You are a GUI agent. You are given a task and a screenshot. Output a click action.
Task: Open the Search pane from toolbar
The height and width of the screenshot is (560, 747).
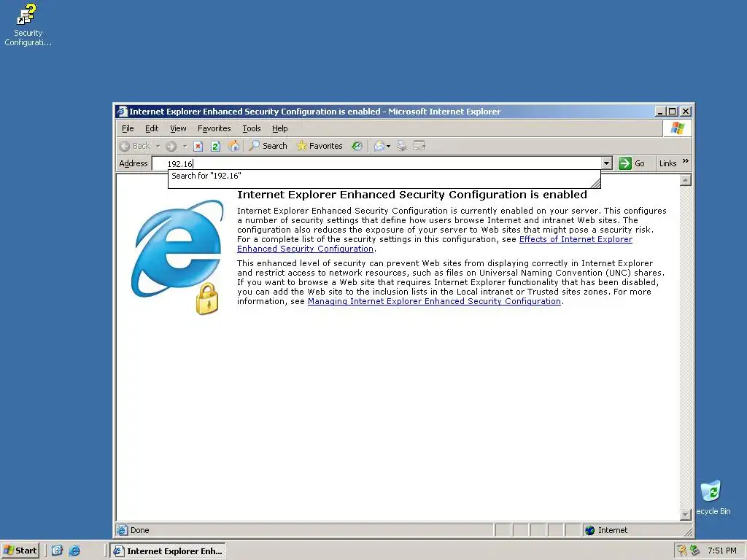(268, 146)
